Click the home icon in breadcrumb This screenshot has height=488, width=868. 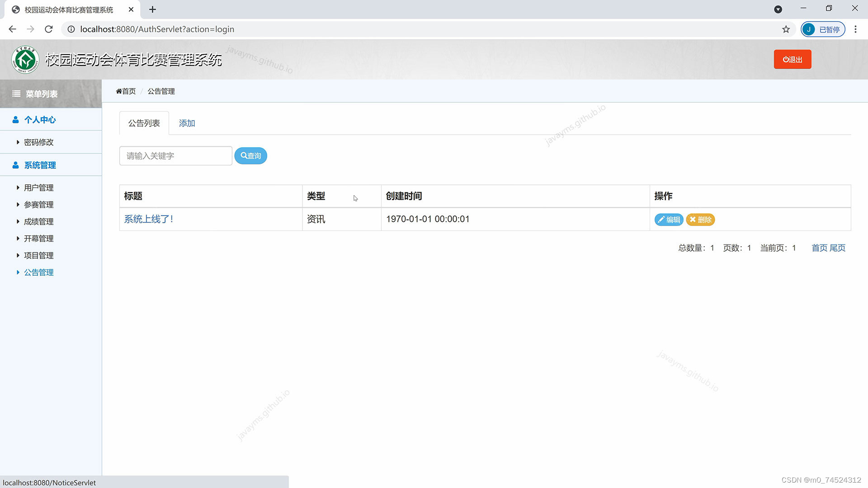click(119, 91)
